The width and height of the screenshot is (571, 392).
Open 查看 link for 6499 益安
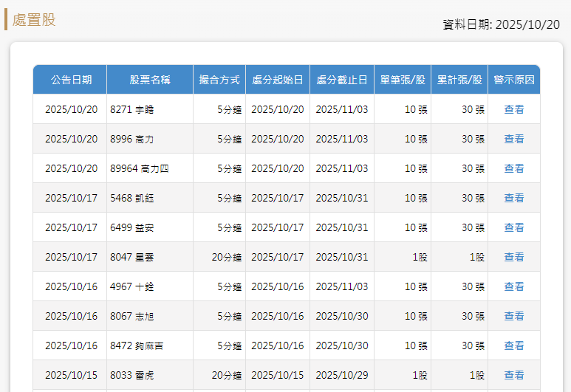(x=513, y=227)
